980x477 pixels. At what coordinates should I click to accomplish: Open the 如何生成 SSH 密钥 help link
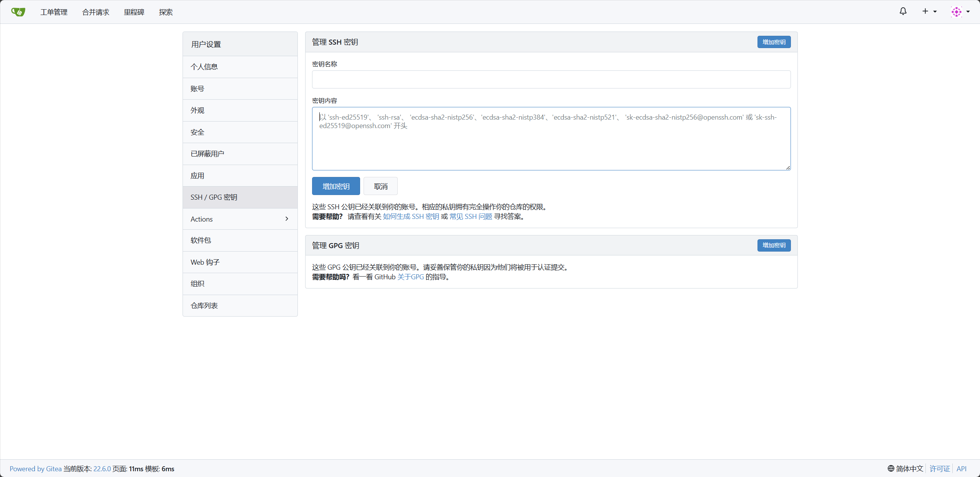pos(410,217)
